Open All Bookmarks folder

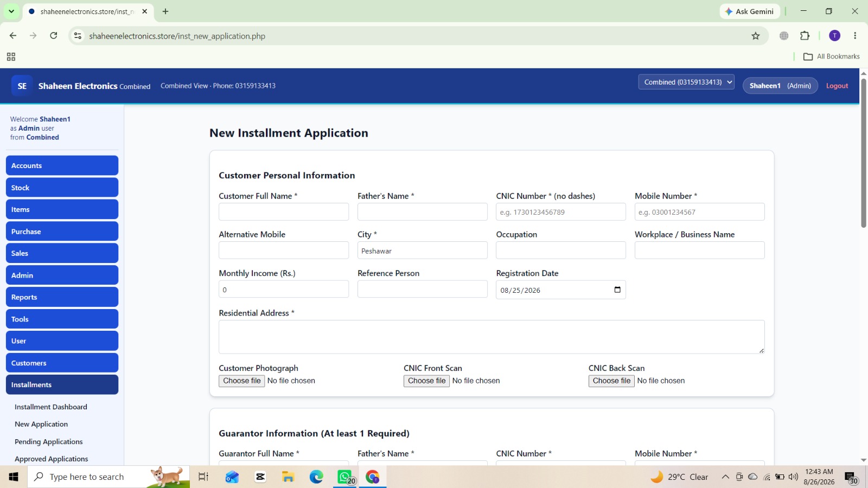point(832,56)
